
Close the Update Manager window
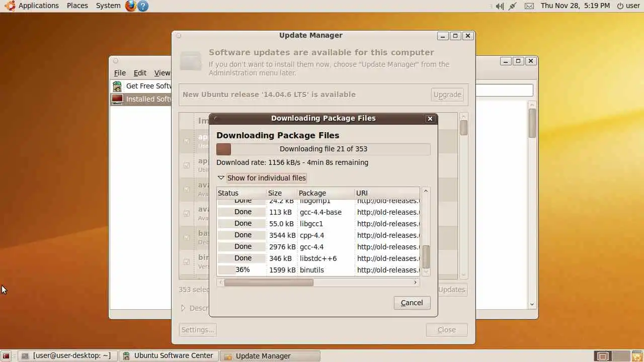click(468, 36)
